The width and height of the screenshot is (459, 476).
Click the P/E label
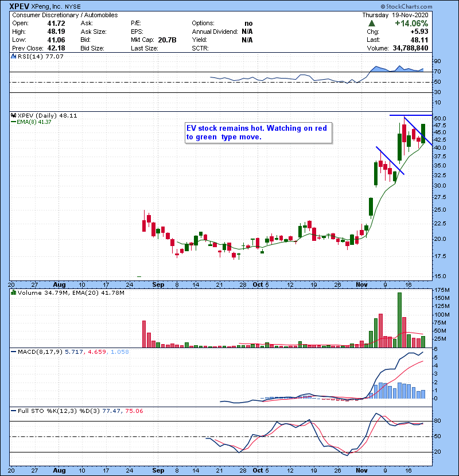[x=136, y=24]
